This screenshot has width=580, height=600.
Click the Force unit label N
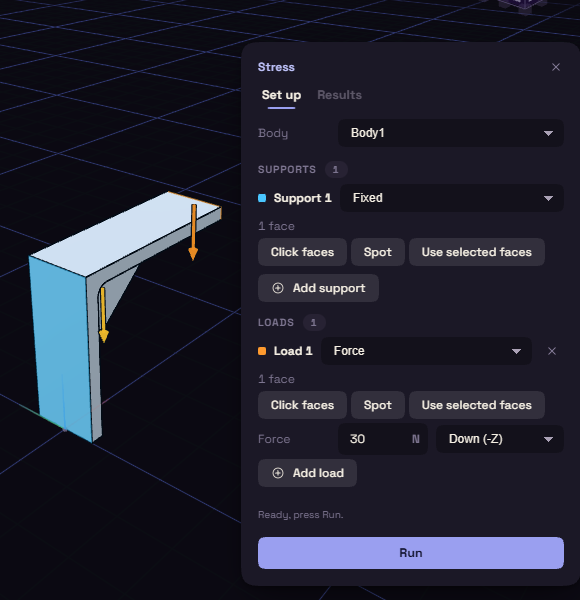(415, 439)
